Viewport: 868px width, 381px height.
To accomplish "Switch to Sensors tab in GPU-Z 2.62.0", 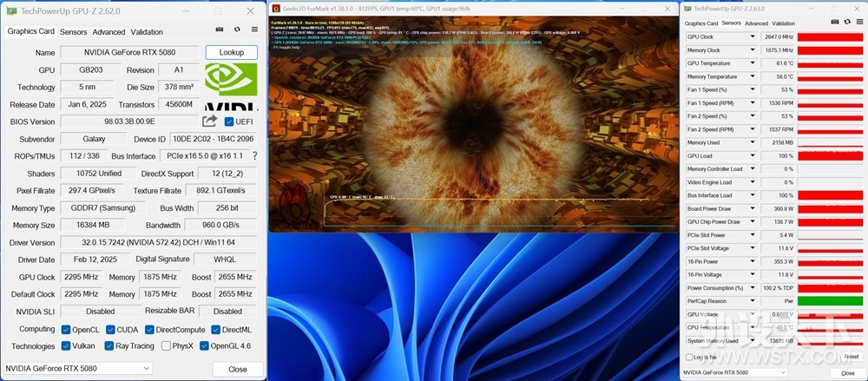I will [x=73, y=32].
